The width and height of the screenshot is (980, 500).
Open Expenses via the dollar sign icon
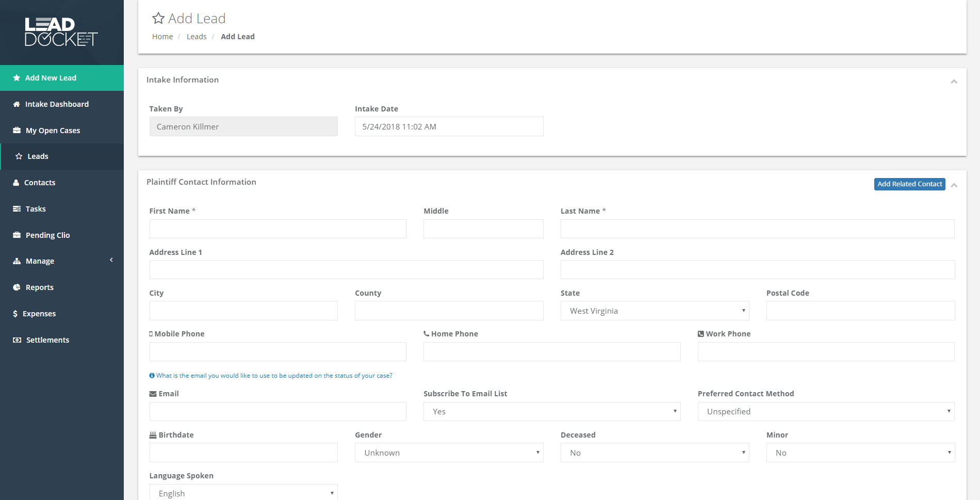16,313
